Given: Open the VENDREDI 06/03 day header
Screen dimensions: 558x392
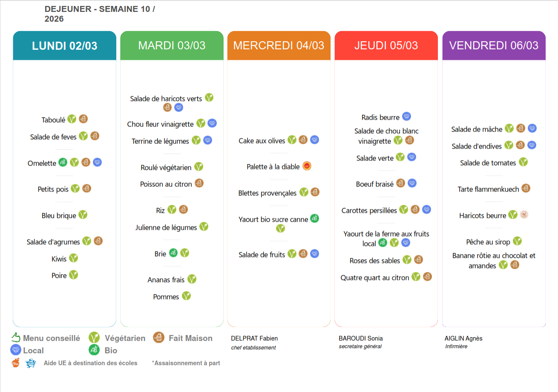Looking at the screenshot, I should tap(494, 46).
